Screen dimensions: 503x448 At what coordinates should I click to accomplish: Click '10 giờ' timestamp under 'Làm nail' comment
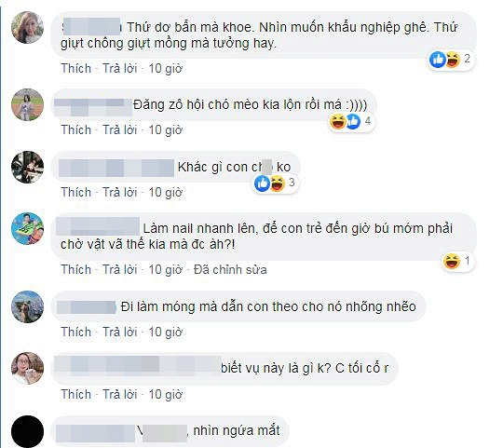click(165, 270)
